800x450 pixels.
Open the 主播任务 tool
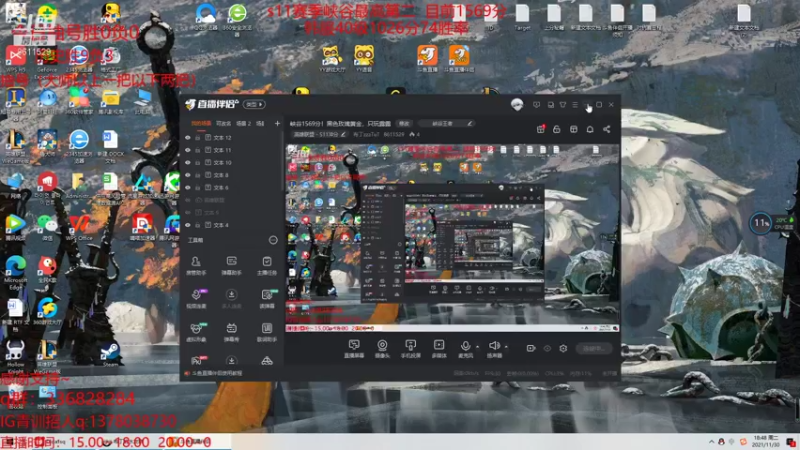coord(267,266)
